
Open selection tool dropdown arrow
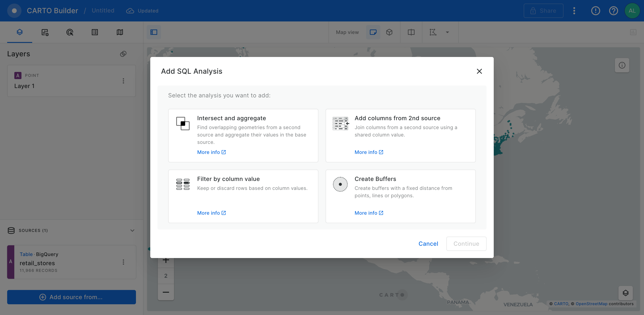point(447,32)
